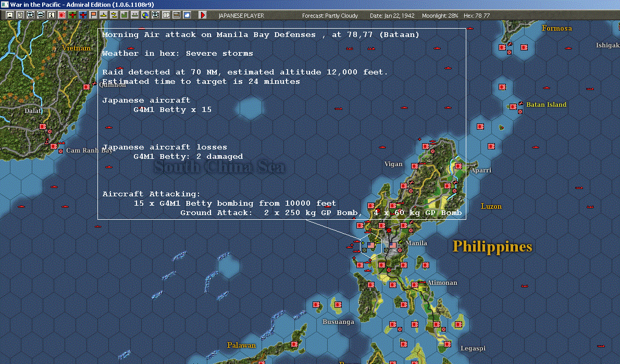Screen dimensions: 620x364
Task: Click the red plane on blue background icon
Action: click(x=83, y=15)
